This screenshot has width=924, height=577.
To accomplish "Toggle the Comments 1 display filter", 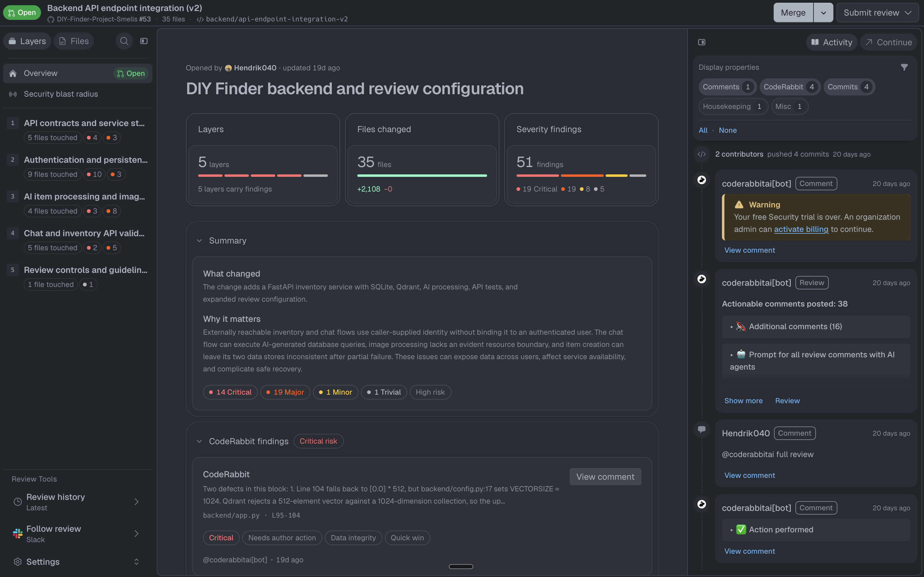I will point(727,87).
